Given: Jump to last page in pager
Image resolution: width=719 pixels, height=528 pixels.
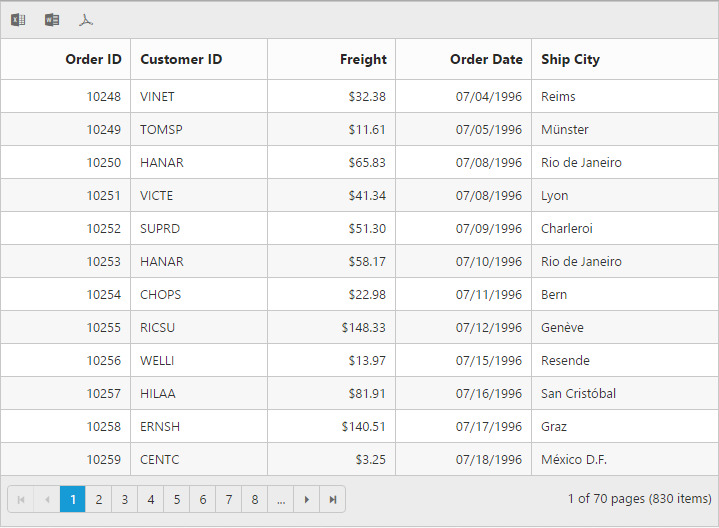Looking at the screenshot, I should pos(333,499).
